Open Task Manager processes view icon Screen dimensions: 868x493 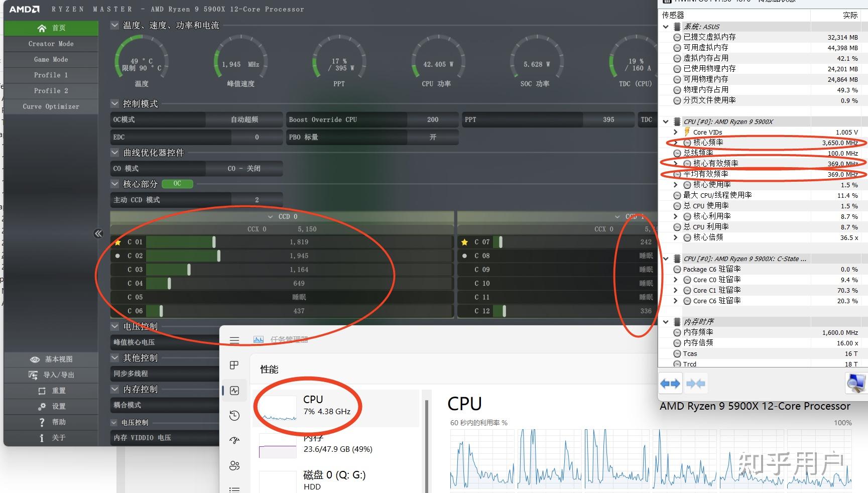click(234, 365)
